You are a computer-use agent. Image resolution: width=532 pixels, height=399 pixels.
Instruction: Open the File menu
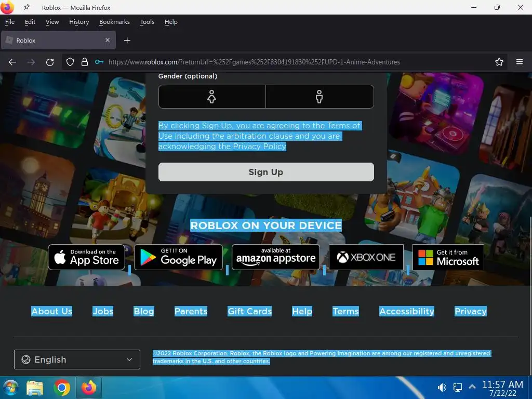pos(10,22)
